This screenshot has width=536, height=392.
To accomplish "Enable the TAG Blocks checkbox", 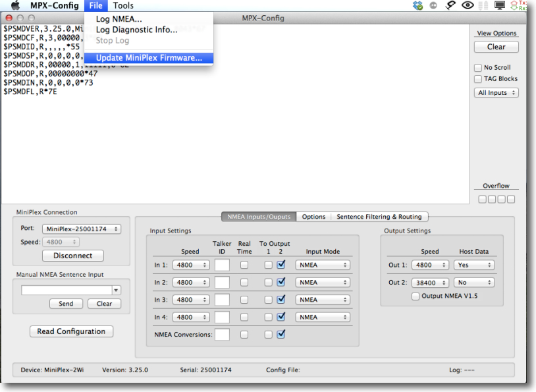I will pos(478,79).
